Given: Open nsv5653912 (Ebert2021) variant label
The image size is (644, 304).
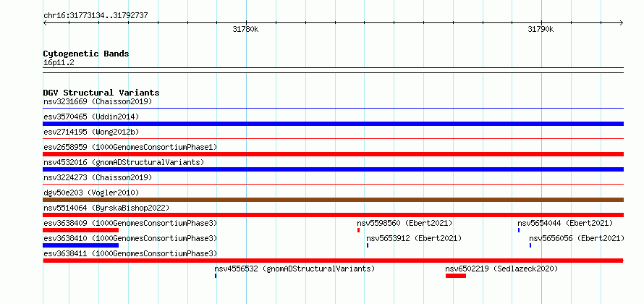Looking at the screenshot, I should [x=414, y=238].
